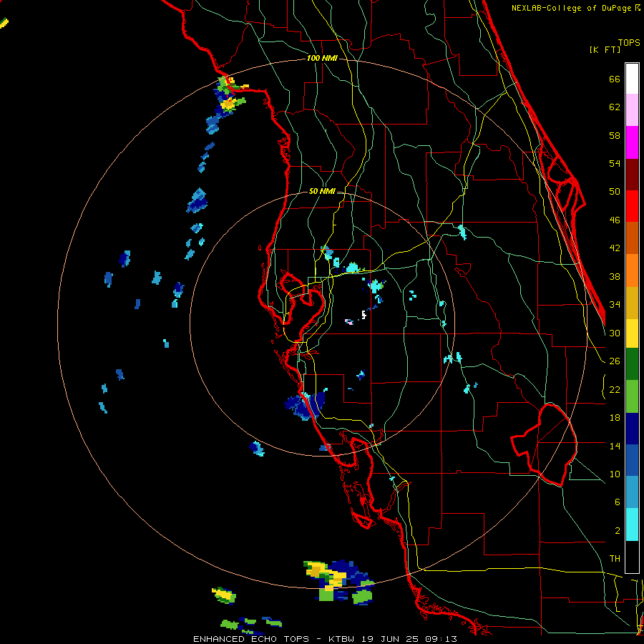Click the legend value 66
This screenshot has width=644, height=644.
coord(615,79)
